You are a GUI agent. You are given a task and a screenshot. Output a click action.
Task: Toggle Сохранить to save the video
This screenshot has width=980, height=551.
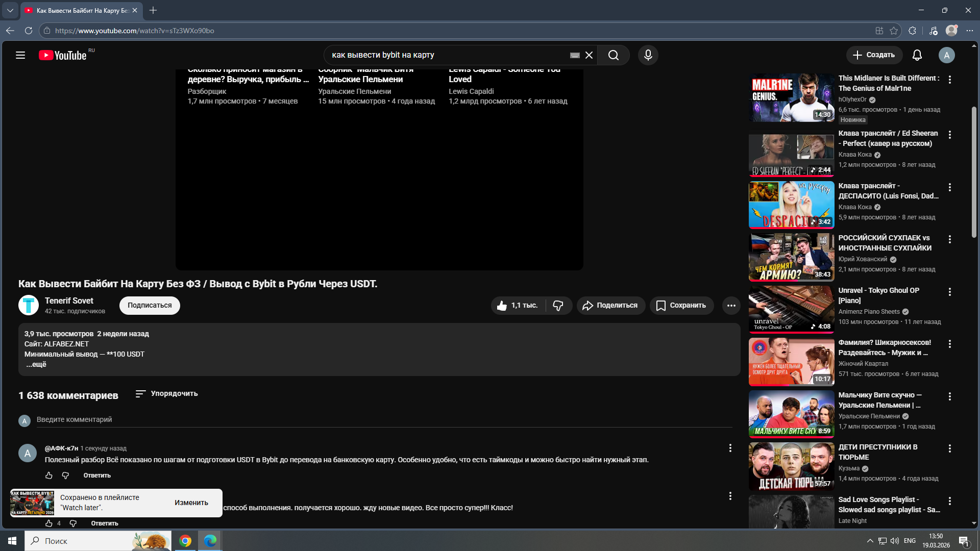click(681, 306)
